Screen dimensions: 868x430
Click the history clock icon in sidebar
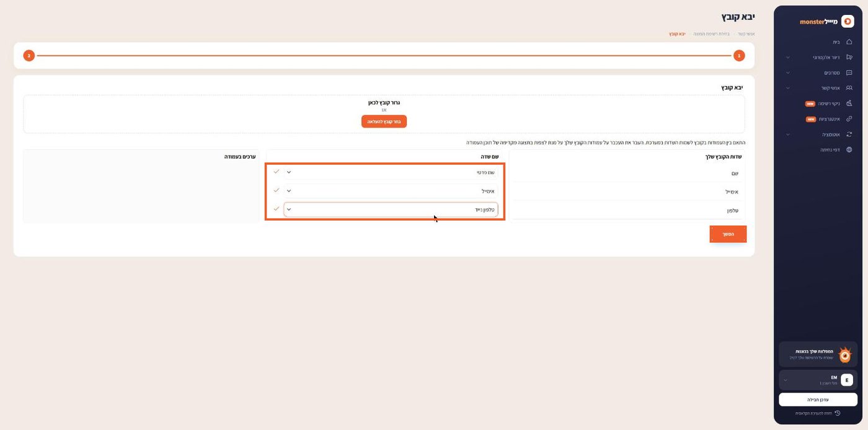837,413
